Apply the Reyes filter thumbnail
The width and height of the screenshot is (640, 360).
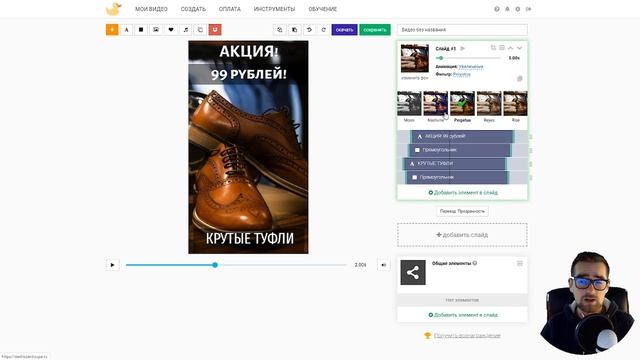[x=489, y=104]
